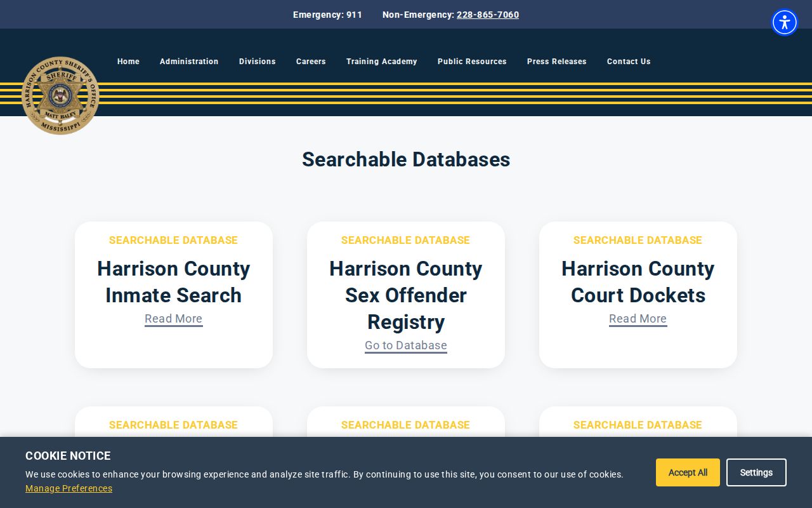Screen dimensions: 812x508
Task: Click the Harrison County Sheriff's Office badge logo
Action: point(60,95)
